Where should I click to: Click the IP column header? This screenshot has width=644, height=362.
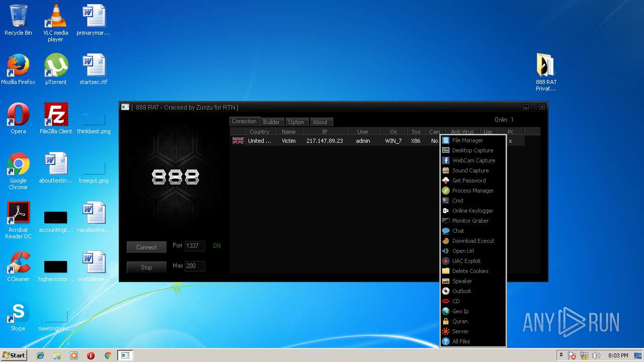[325, 132]
